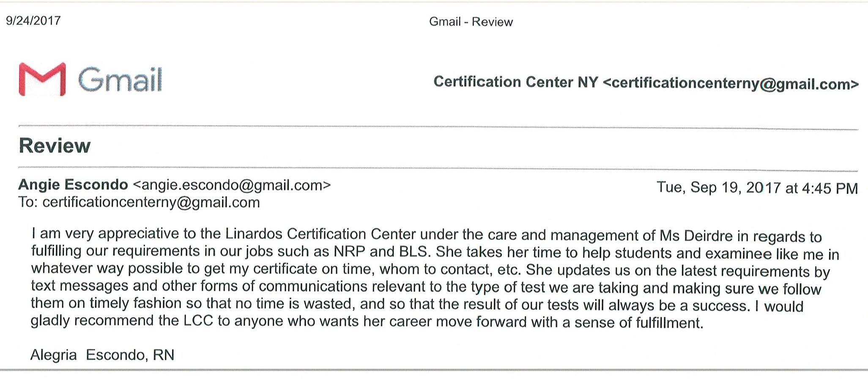868x379 pixels.
Task: Click the abbreviation NRP in message body
Action: point(349,251)
